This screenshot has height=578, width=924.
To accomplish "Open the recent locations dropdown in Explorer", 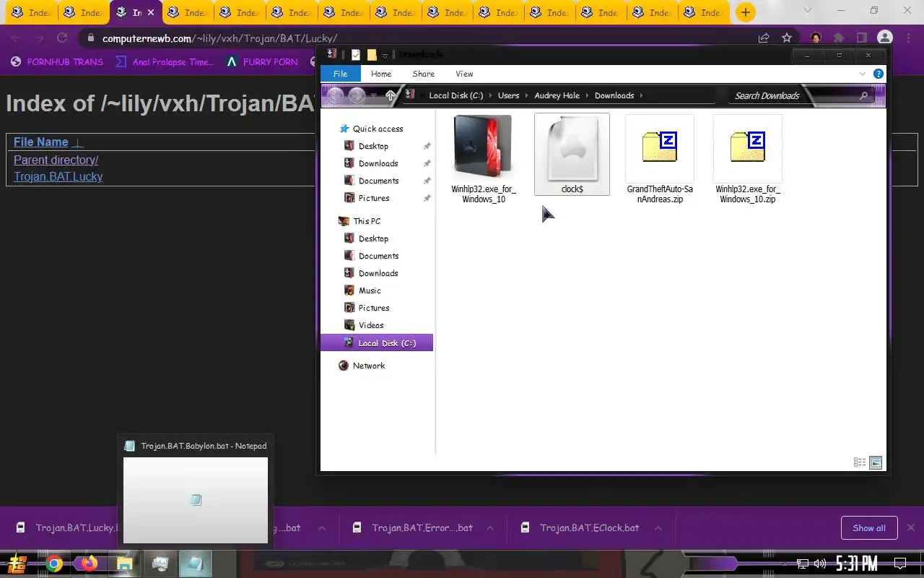I will (x=373, y=95).
